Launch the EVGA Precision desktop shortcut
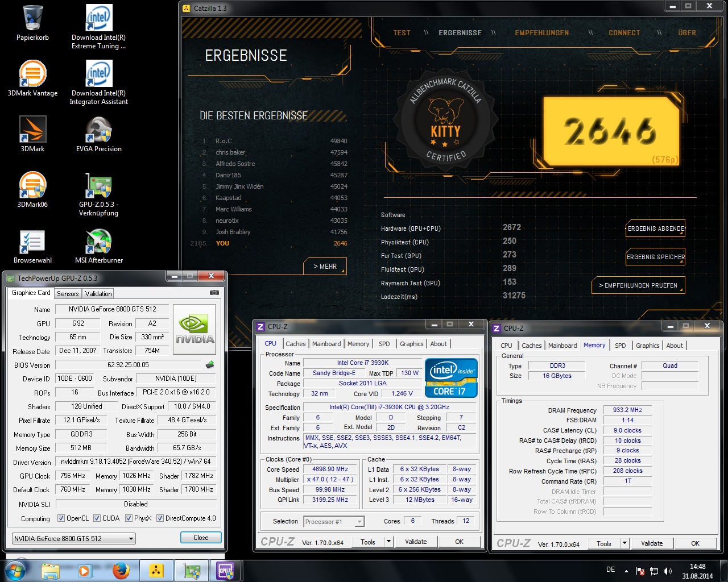Image resolution: width=728 pixels, height=582 pixels. click(98, 134)
